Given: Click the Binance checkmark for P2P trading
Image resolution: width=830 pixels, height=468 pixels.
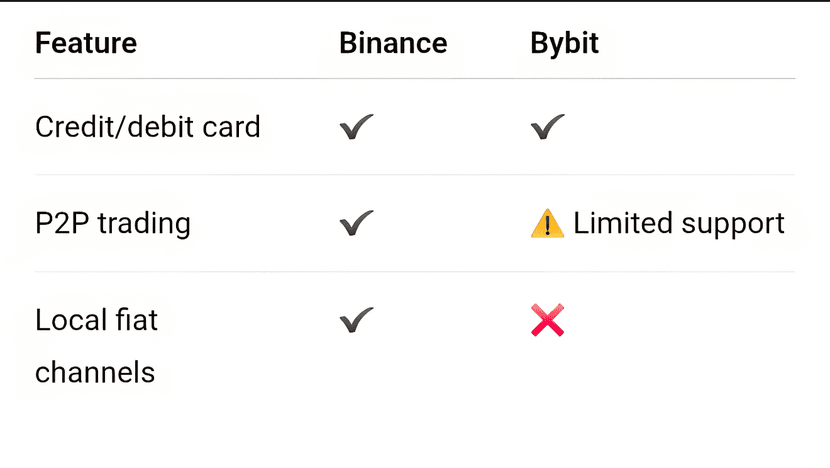Looking at the screenshot, I should 356,224.
